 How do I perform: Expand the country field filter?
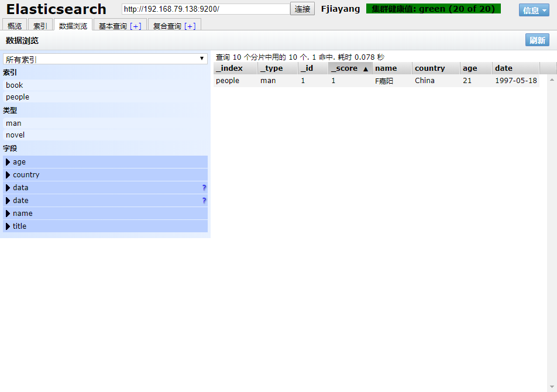[8, 175]
